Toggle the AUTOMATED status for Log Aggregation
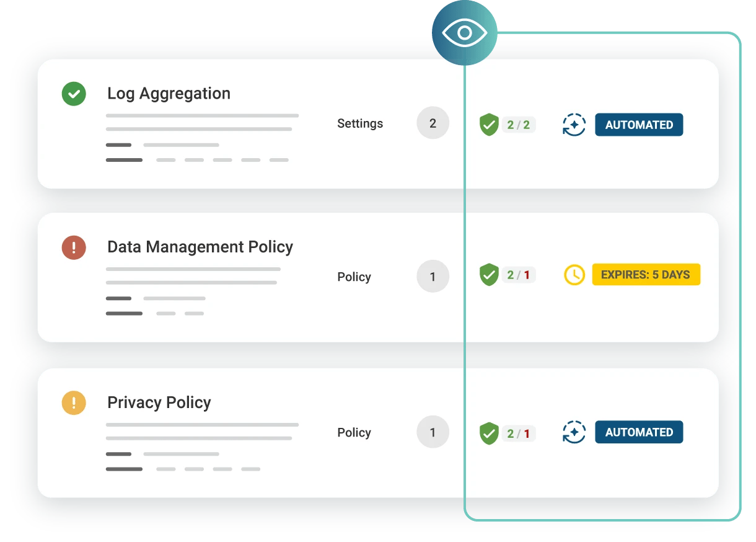Viewport: 756px width, 542px height. point(639,125)
